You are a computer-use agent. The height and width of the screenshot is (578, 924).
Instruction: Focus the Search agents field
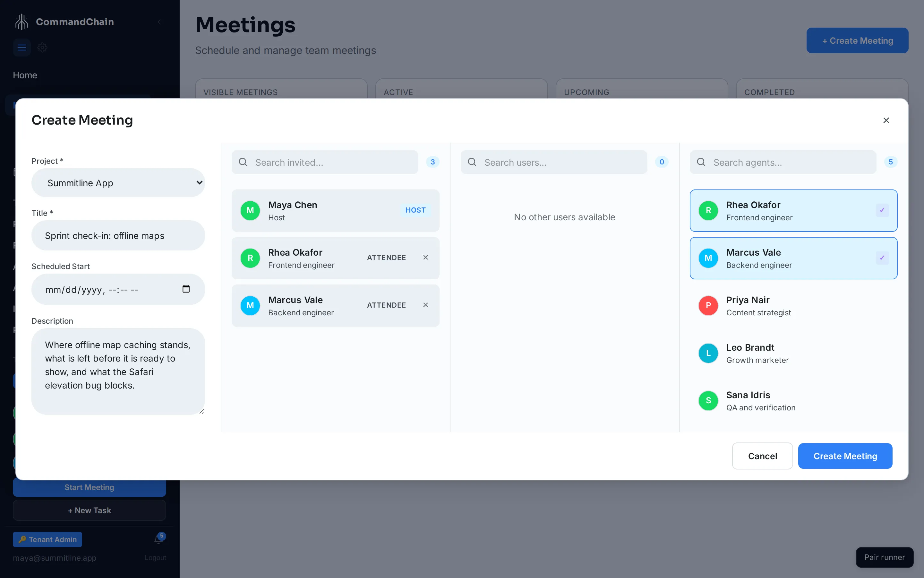783,162
